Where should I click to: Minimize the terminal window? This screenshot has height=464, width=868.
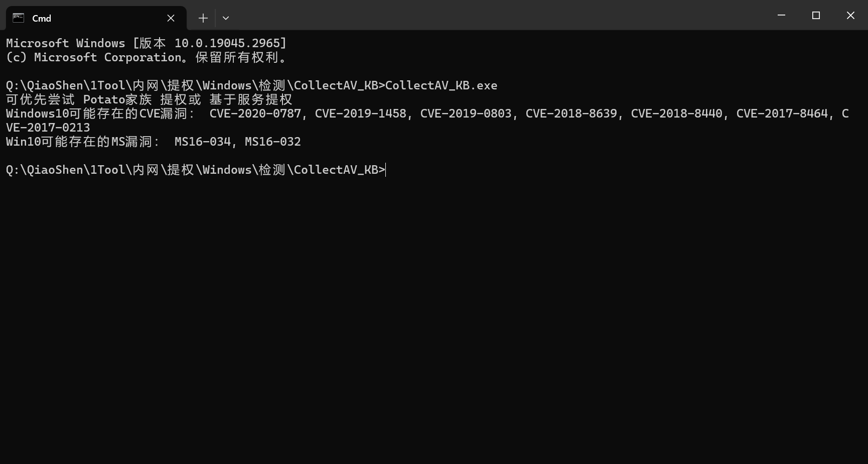pos(781,16)
